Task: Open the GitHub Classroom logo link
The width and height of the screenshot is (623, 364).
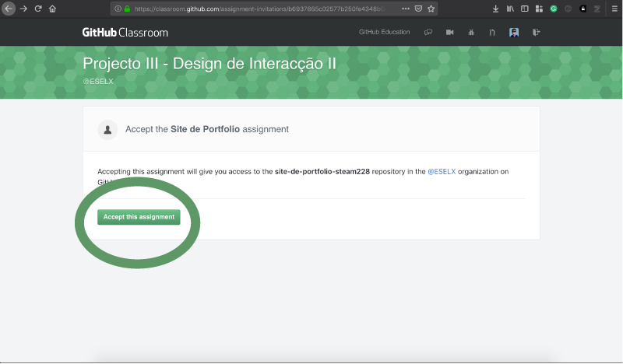Action: tap(125, 32)
